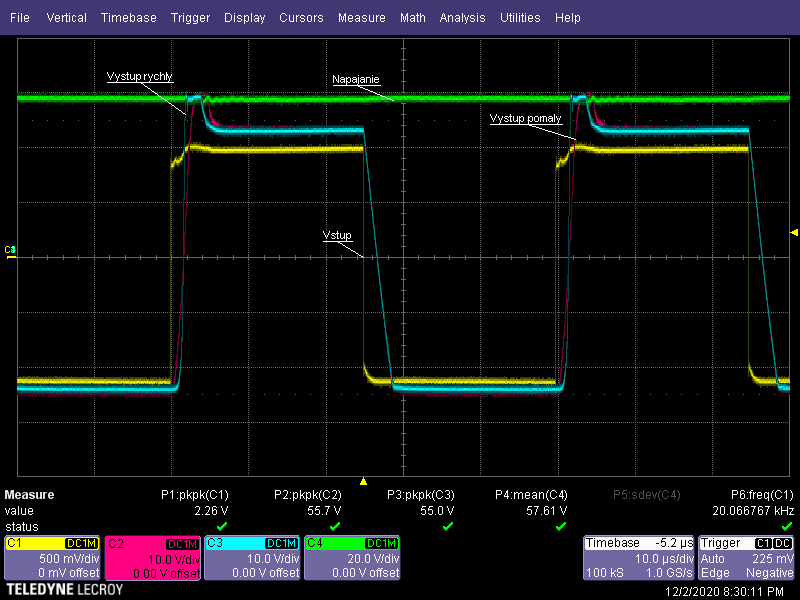Click the 225 mV trigger level value
This screenshot has height=600, width=800.
(x=773, y=559)
